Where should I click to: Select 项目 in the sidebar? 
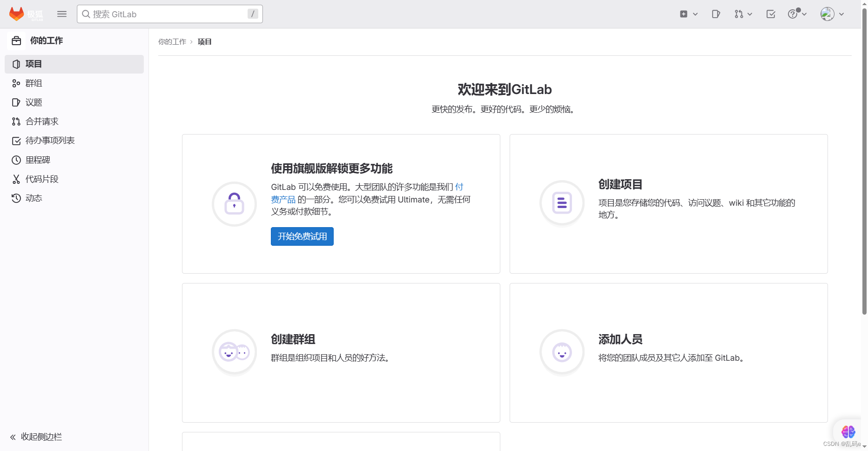point(74,64)
